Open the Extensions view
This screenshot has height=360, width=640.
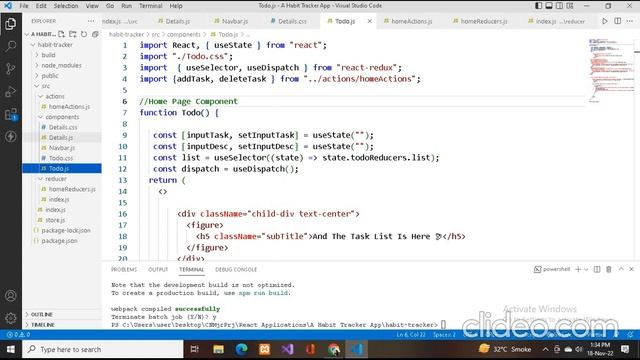pos(11,114)
